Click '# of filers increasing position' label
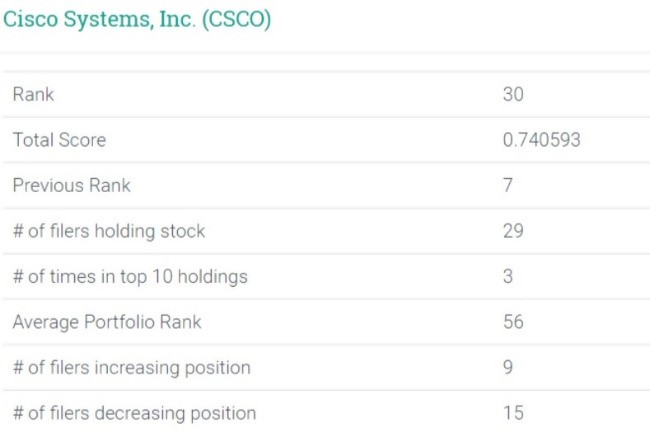650x437 pixels. [x=131, y=367]
